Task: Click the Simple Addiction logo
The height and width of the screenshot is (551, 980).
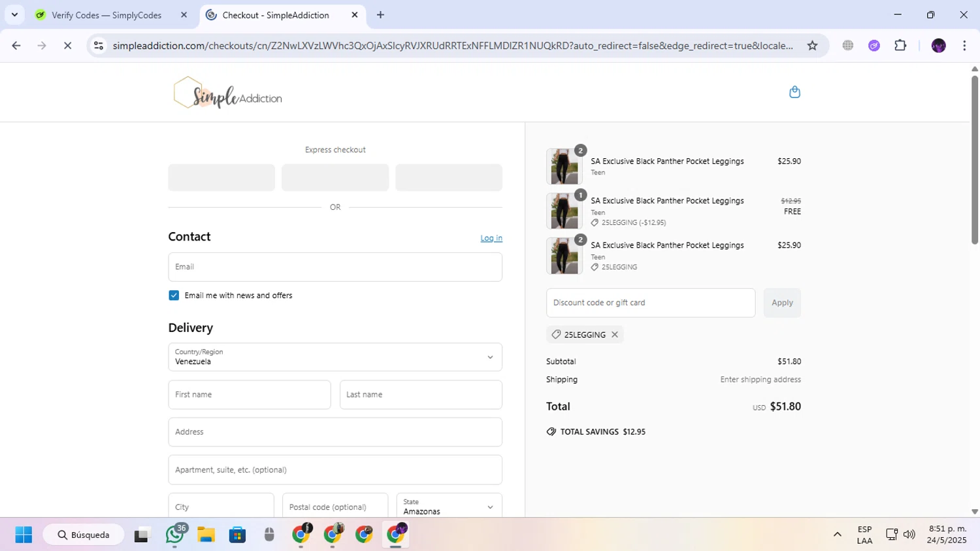Action: (227, 93)
